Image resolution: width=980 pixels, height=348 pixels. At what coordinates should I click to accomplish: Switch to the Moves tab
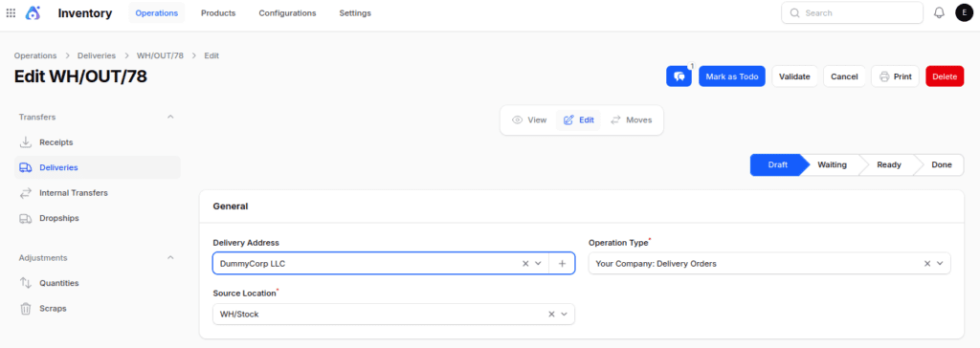point(632,120)
